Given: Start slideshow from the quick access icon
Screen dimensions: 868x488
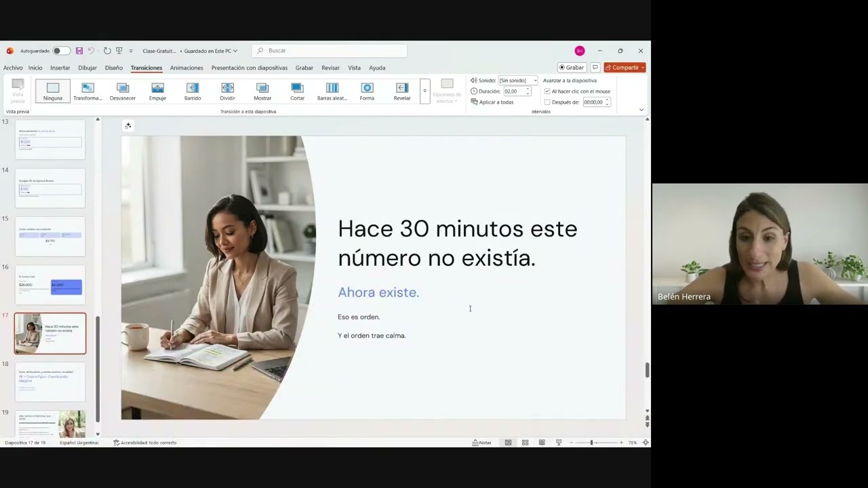Looking at the screenshot, I should pyautogui.click(x=119, y=51).
